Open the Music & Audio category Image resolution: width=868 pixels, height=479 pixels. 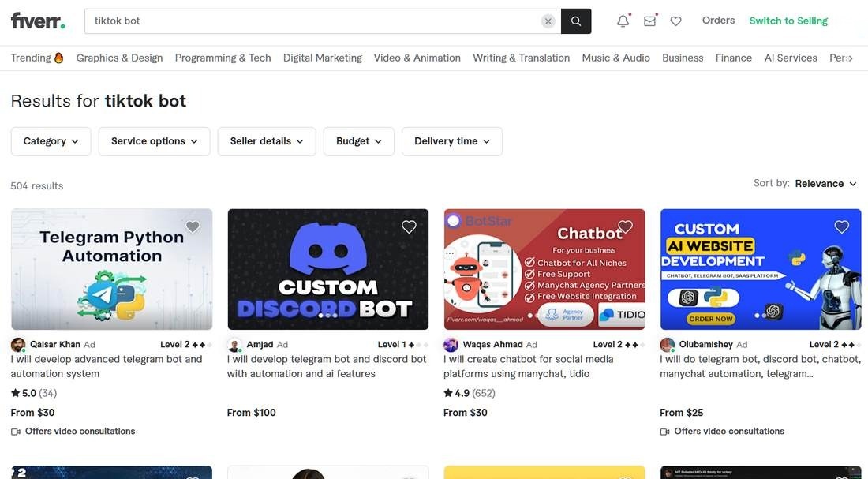click(616, 58)
